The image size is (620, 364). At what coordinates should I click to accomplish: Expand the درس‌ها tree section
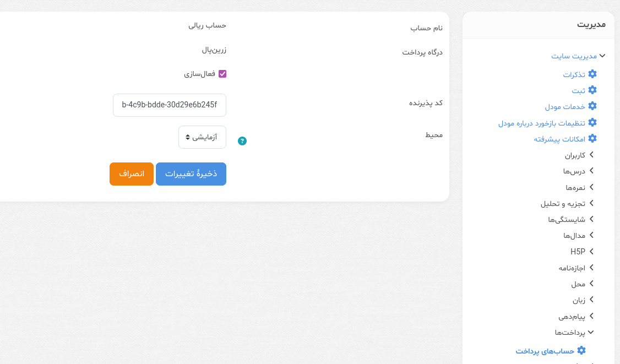579,171
